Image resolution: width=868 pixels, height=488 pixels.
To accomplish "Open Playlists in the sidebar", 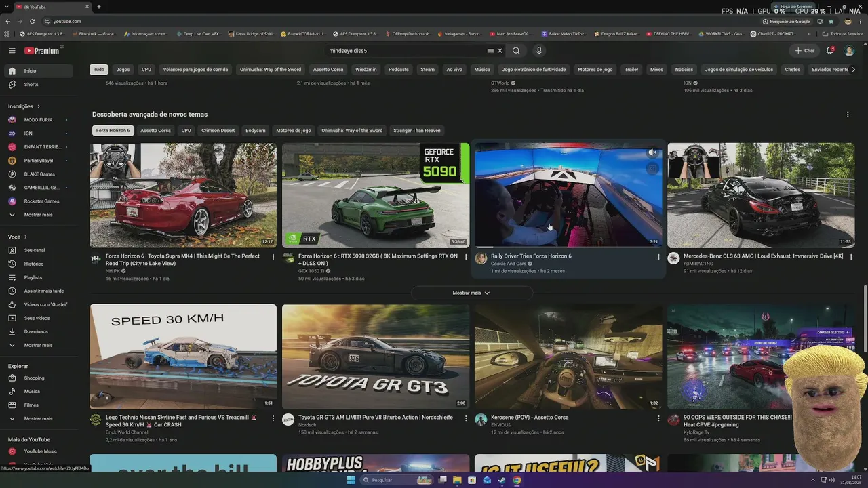I will pos(33,277).
